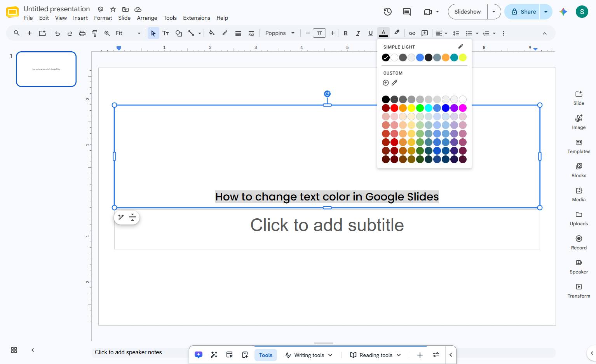This screenshot has height=364, width=596.
Task: Open border weight options
Action: coord(238,33)
